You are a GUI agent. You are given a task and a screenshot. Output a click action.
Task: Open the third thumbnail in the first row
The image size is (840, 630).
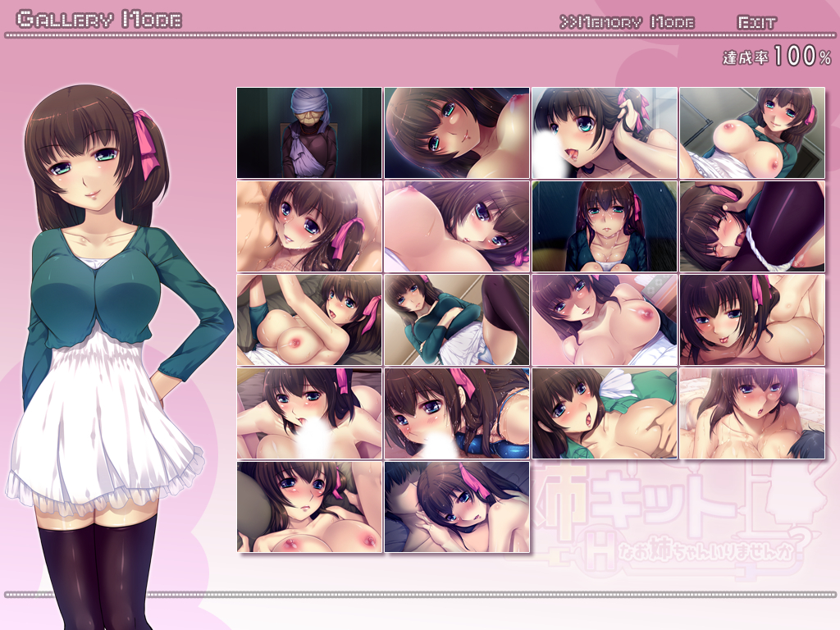click(605, 133)
